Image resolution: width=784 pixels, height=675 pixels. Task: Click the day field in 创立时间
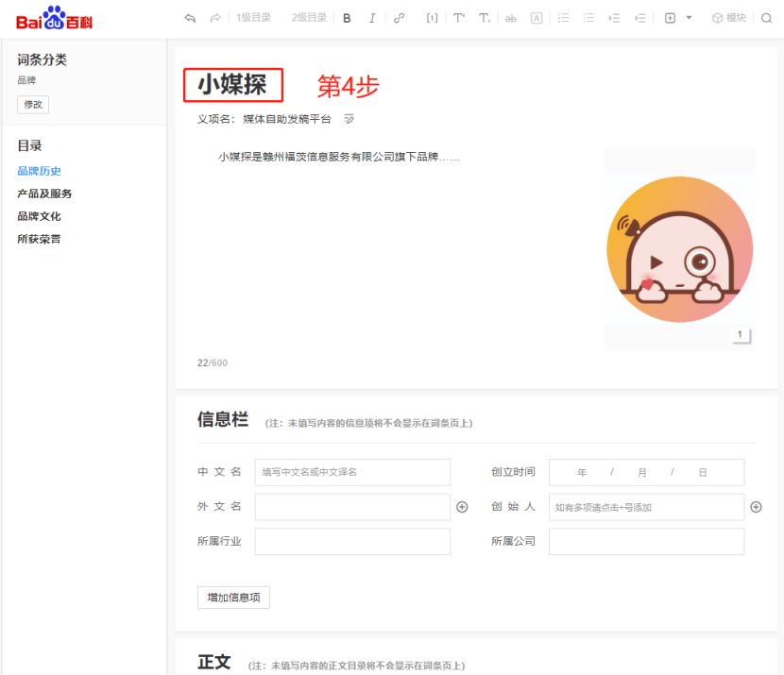(703, 472)
